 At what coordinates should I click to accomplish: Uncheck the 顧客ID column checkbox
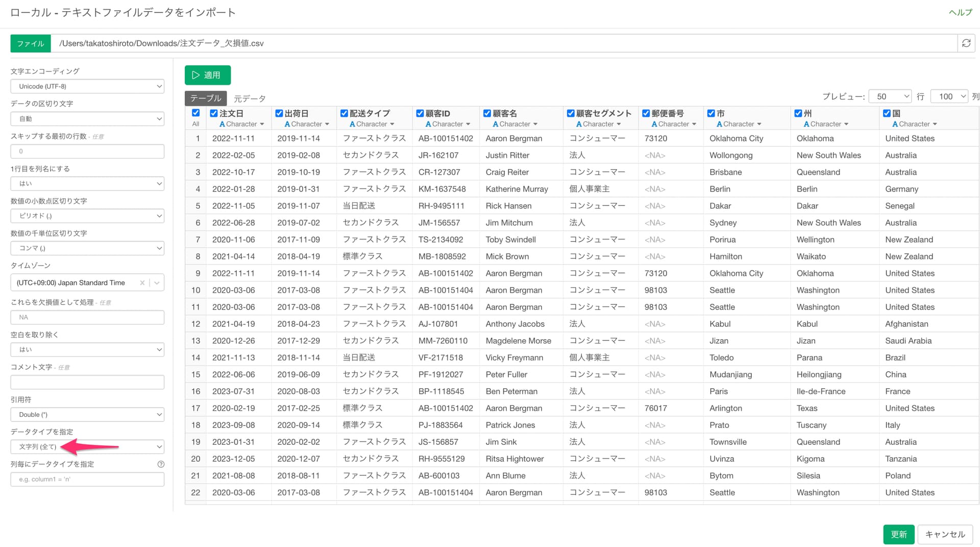tap(420, 113)
